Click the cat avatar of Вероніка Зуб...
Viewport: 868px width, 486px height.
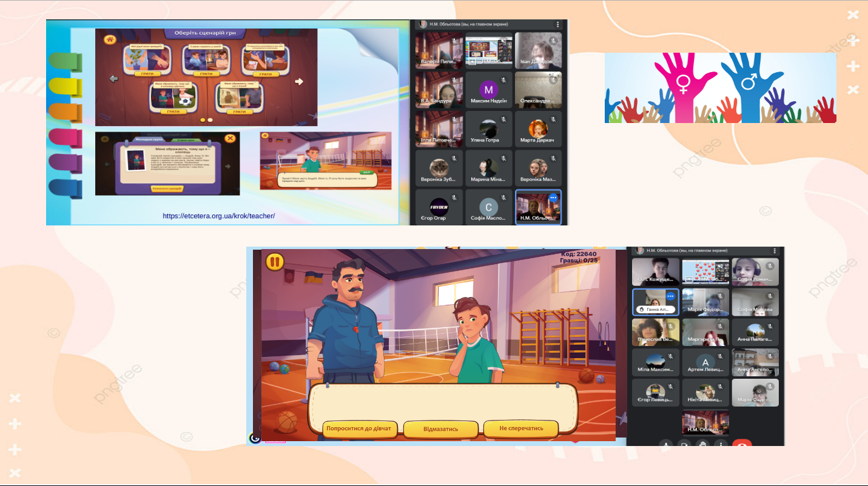439,168
